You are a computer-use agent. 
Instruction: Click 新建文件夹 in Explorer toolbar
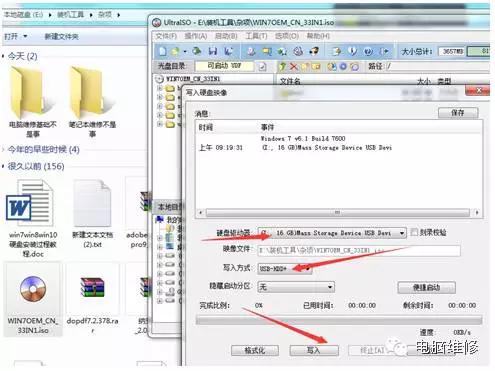tap(61, 36)
